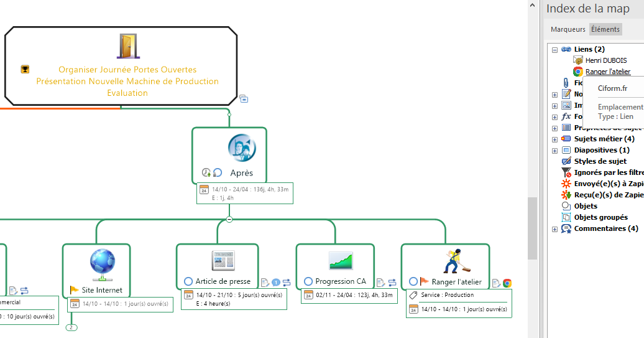Select Henri DUBOIS in the links list

(606, 61)
